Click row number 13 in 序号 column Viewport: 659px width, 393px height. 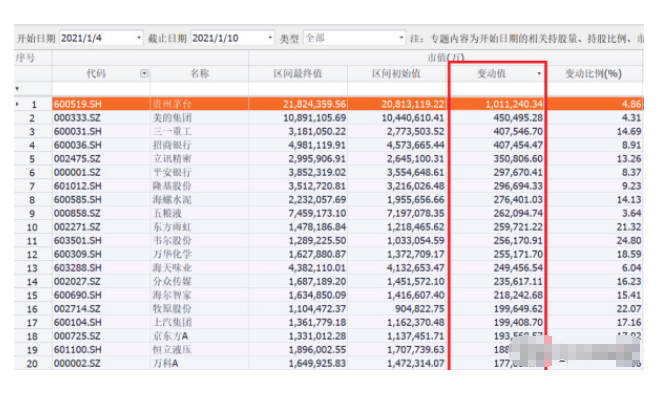pyautogui.click(x=32, y=268)
